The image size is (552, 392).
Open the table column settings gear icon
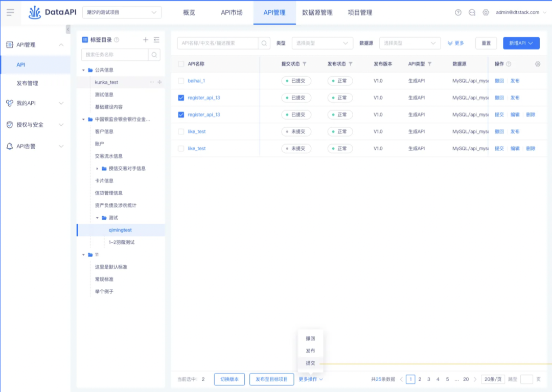pyautogui.click(x=538, y=64)
